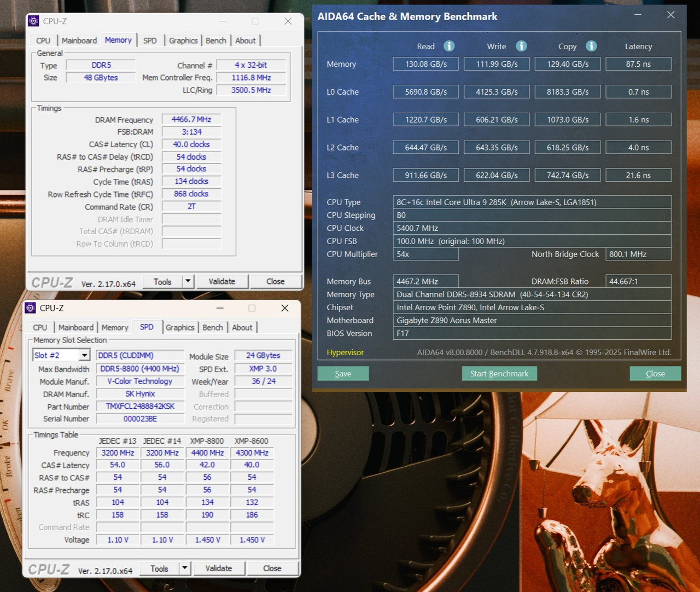This screenshot has height=592, width=700.
Task: Switch to CPU tab in bottom CPU-Z window
Action: pyautogui.click(x=40, y=327)
